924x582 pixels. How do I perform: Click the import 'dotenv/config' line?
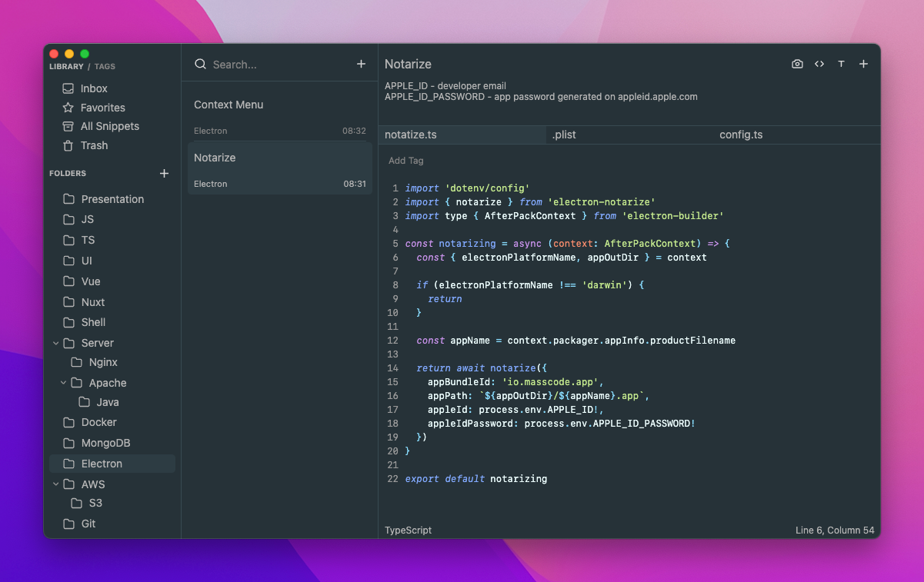tap(468, 188)
